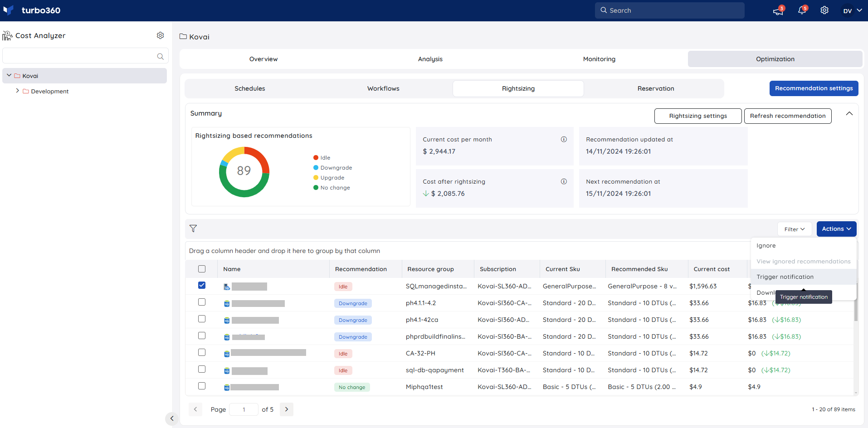Open the notifications bell icon

click(x=802, y=10)
